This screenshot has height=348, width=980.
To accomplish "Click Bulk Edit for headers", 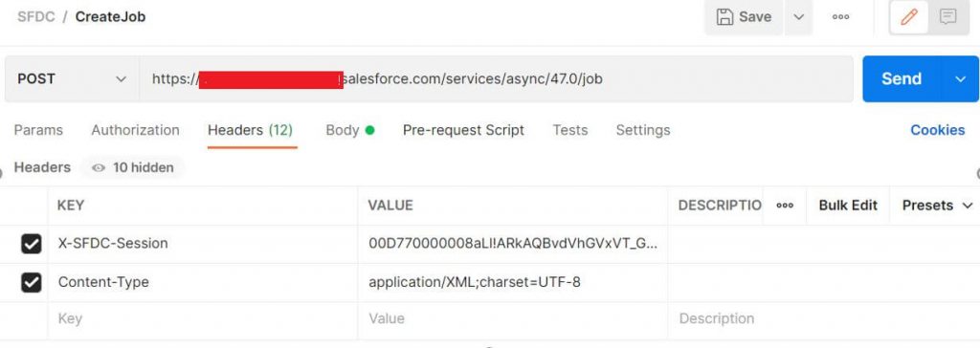I will (848, 206).
